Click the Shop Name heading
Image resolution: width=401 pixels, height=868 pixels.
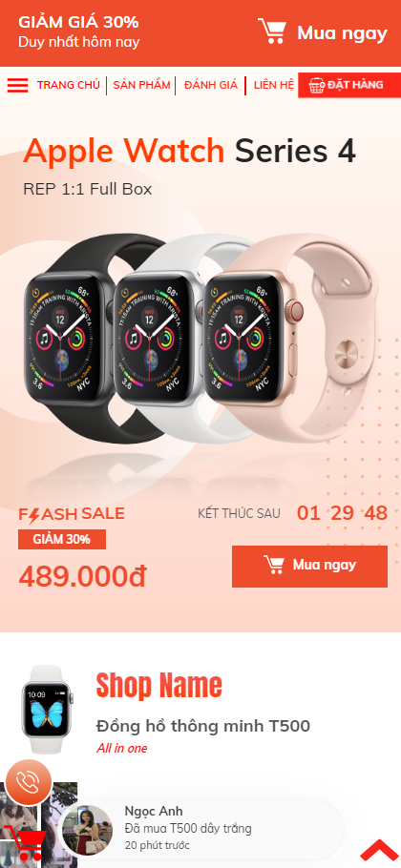pyautogui.click(x=158, y=685)
